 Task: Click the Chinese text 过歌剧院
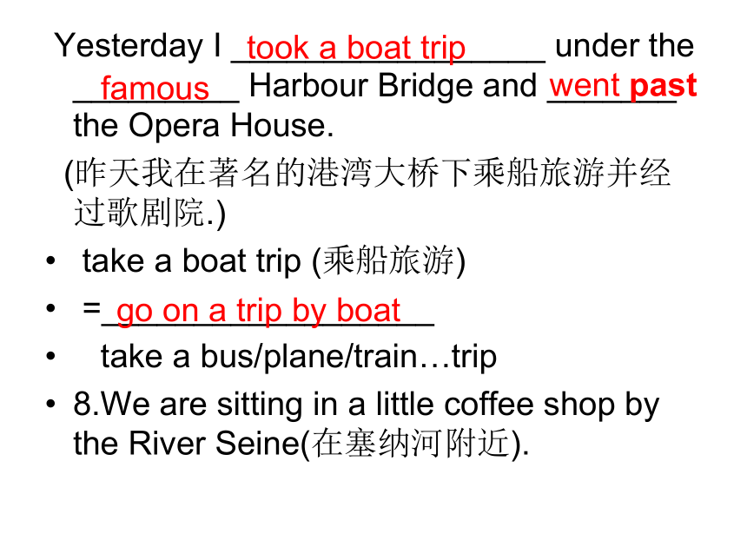(139, 212)
